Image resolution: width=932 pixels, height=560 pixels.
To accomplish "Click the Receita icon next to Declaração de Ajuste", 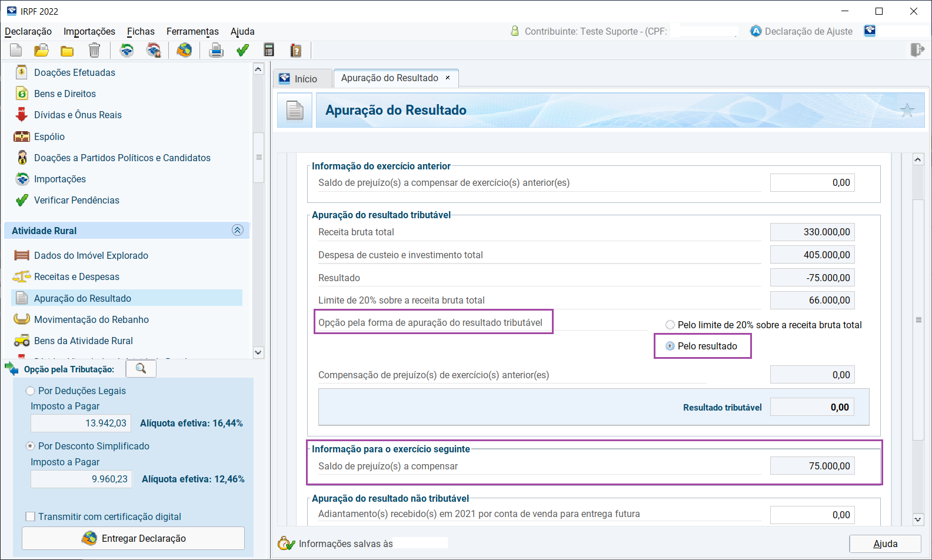I will point(870,31).
